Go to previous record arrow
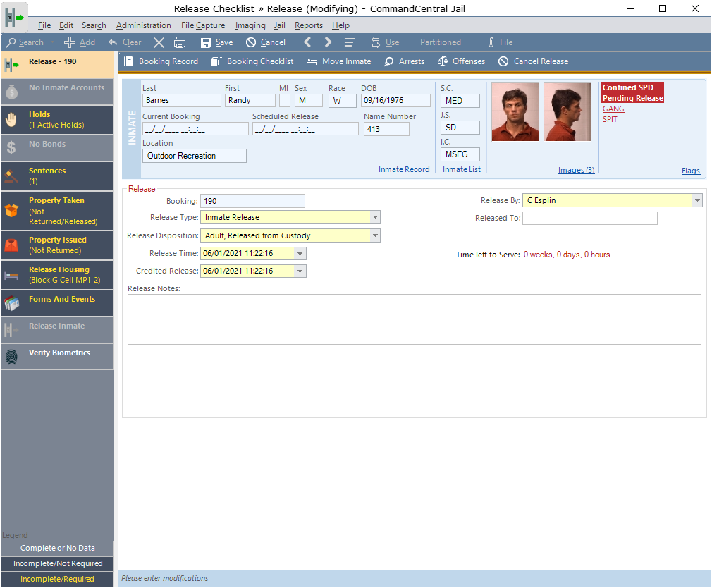Screen dimensions: 712x588 pyautogui.click(x=307, y=42)
